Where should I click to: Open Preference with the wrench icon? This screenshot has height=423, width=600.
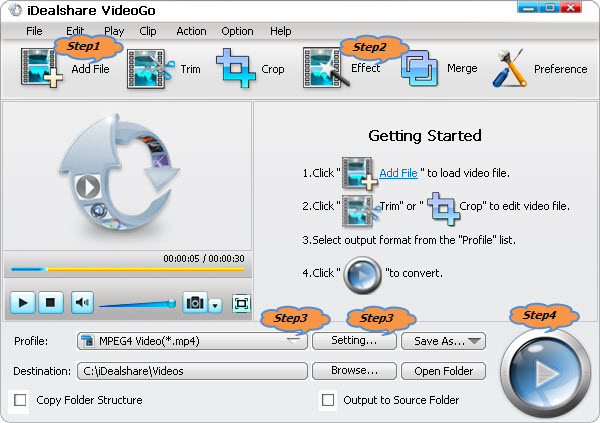509,68
